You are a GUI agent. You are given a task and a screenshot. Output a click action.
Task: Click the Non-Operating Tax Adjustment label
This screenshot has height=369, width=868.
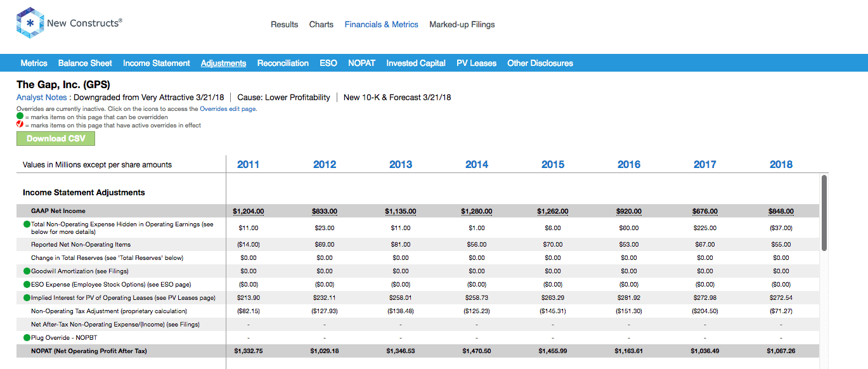click(x=109, y=311)
